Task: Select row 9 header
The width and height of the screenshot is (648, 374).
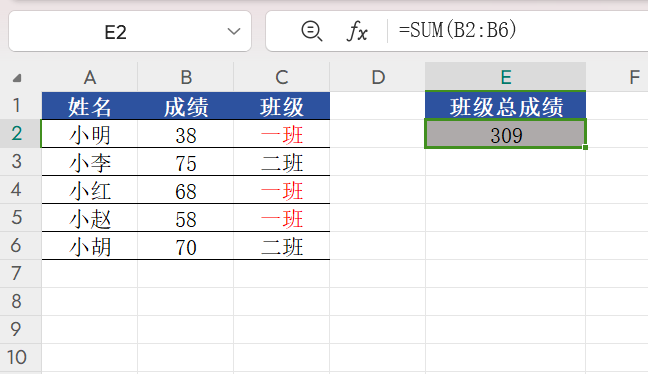Action: pos(21,329)
